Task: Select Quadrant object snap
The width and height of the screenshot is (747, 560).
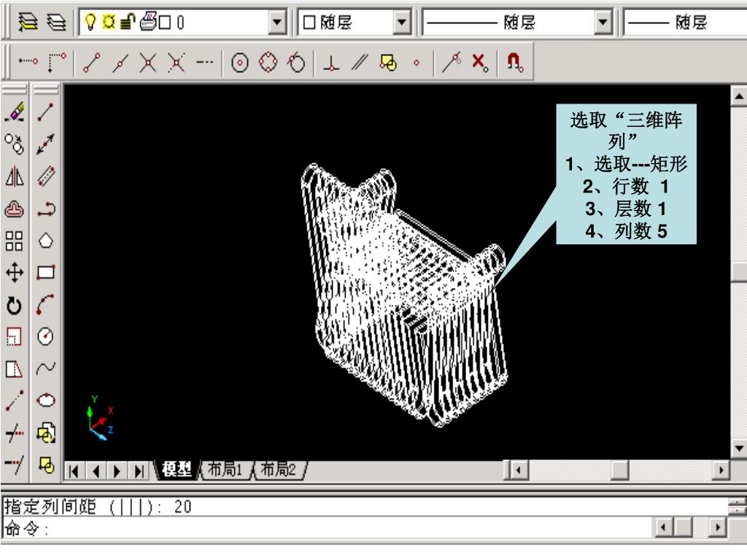Action: (268, 62)
